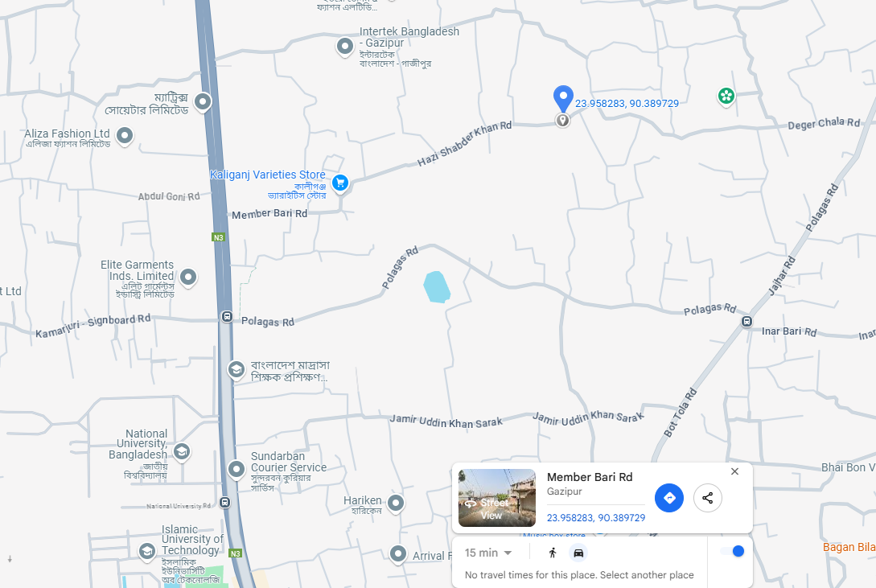The image size is (876, 588).
Task: Open National University Bangladesh school marker
Action: click(x=182, y=451)
